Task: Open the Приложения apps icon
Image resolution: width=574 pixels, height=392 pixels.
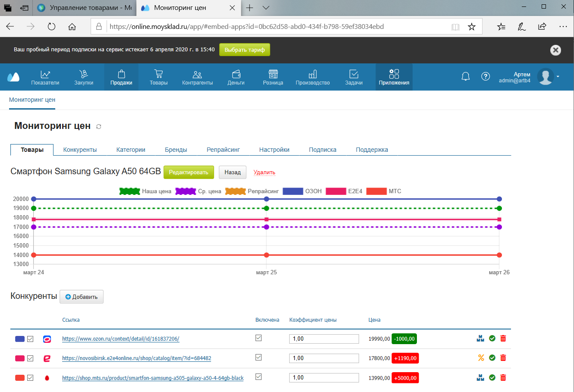Action: 394,74
